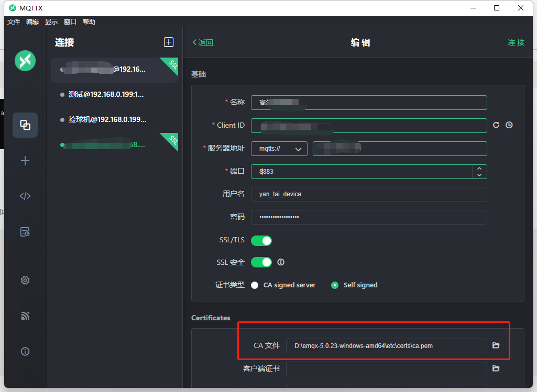Screen dimensions: 537x392
Task: Open the About info icon
Action: pyautogui.click(x=25, y=351)
